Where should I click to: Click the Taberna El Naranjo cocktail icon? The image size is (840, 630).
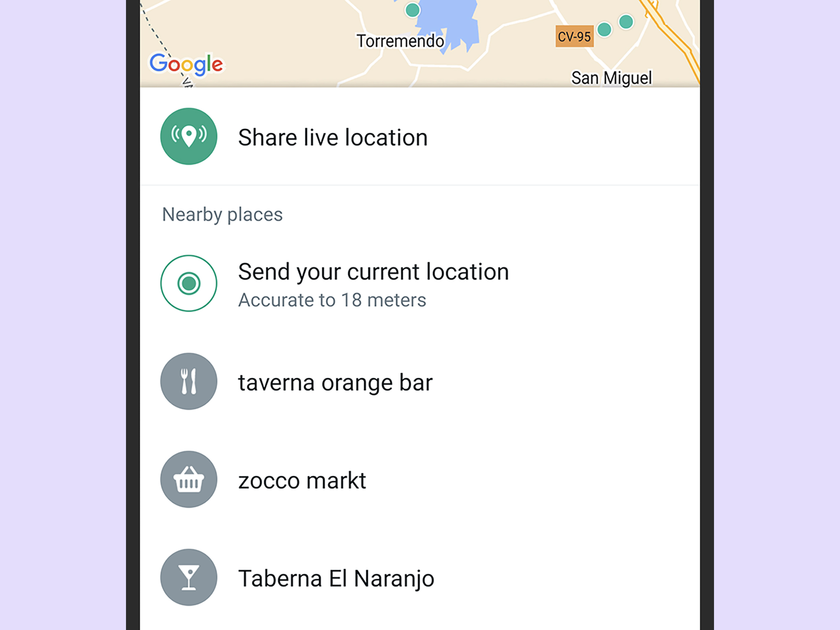click(x=189, y=579)
